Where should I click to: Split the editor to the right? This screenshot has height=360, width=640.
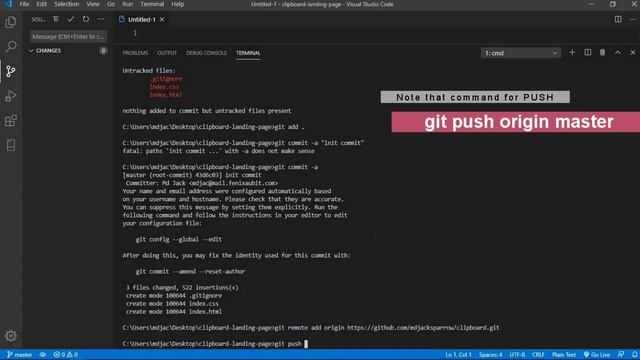(x=618, y=19)
